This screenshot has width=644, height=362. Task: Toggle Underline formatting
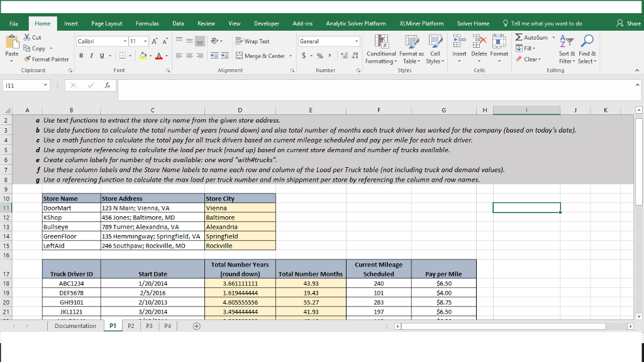point(102,56)
